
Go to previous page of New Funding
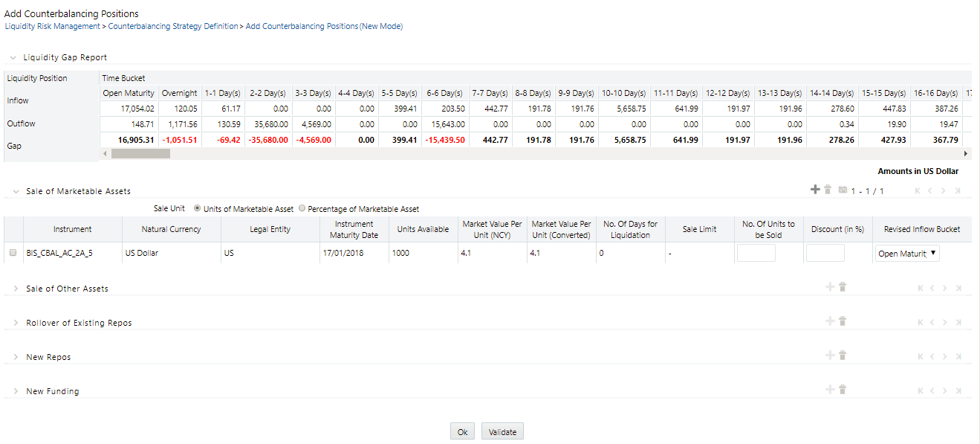point(932,391)
